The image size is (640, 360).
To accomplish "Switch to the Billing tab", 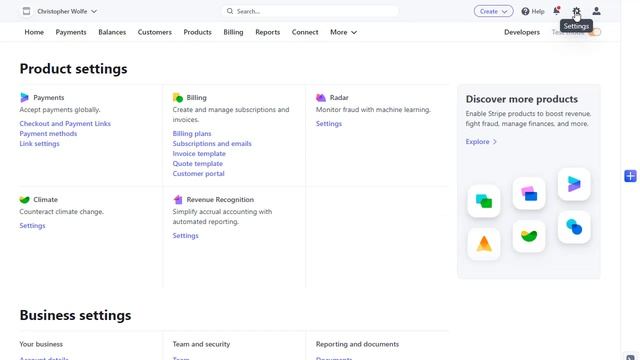I will pyautogui.click(x=233, y=32).
